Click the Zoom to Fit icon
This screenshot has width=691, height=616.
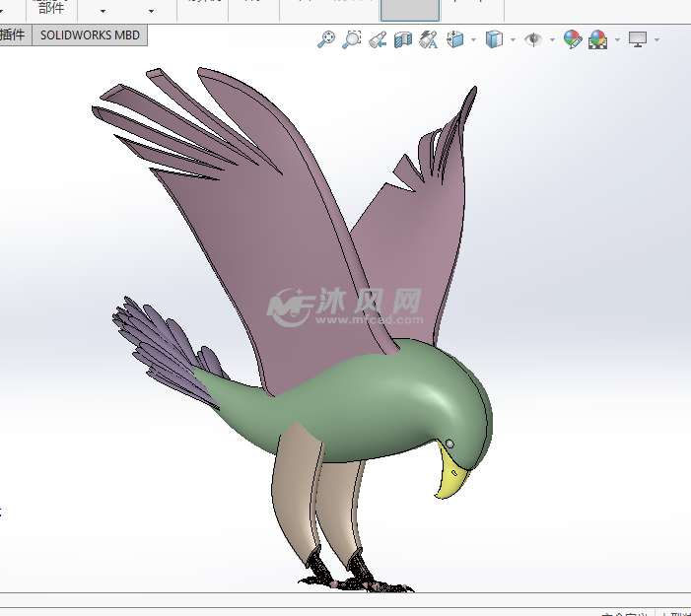click(326, 39)
